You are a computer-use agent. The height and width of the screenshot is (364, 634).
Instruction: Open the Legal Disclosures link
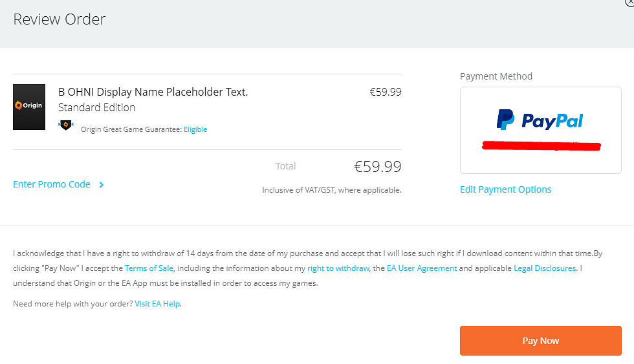point(545,268)
